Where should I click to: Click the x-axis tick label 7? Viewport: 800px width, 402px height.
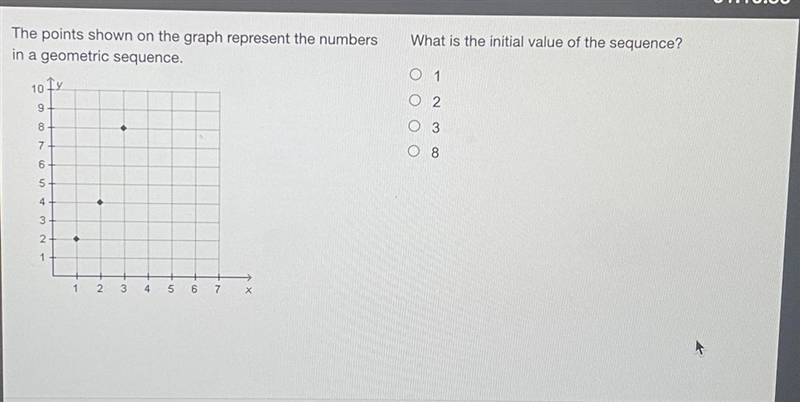coord(217,289)
